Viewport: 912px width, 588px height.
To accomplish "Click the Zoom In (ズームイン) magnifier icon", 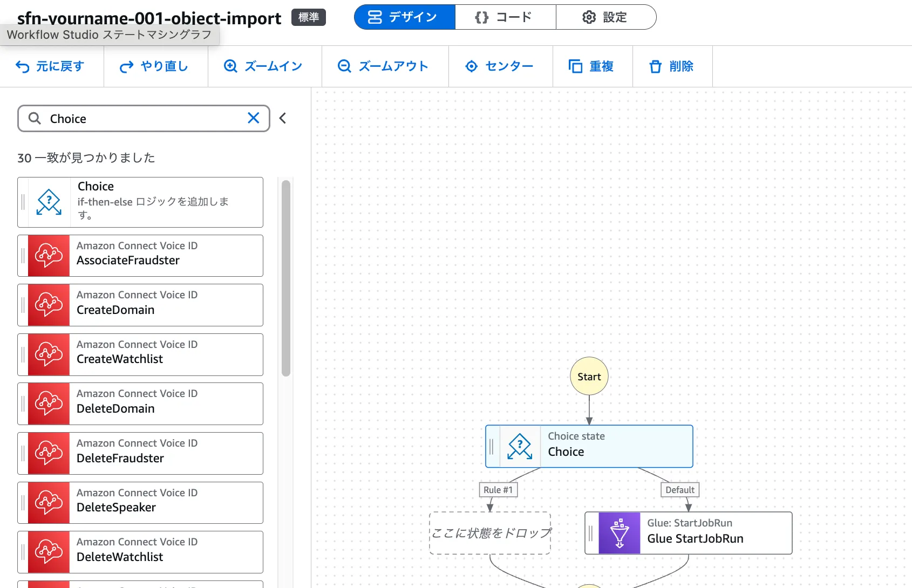I will click(x=230, y=66).
